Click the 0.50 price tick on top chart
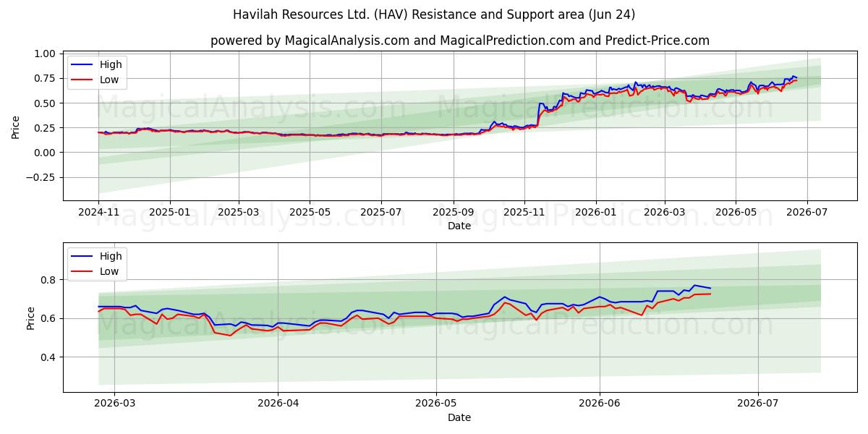This screenshot has height=434, width=868. click(x=45, y=103)
